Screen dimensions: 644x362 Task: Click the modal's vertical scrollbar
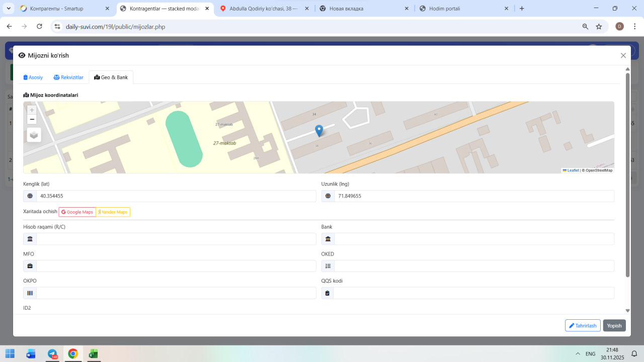pyautogui.click(x=627, y=176)
